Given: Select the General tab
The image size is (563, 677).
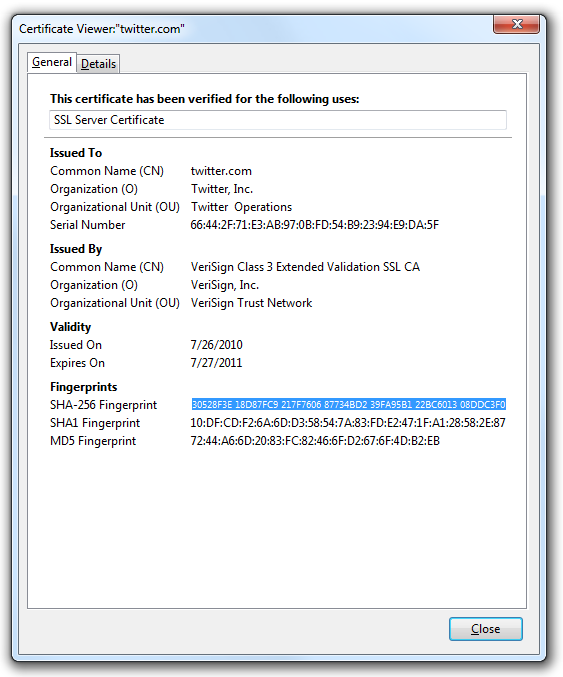Looking at the screenshot, I should pos(52,62).
